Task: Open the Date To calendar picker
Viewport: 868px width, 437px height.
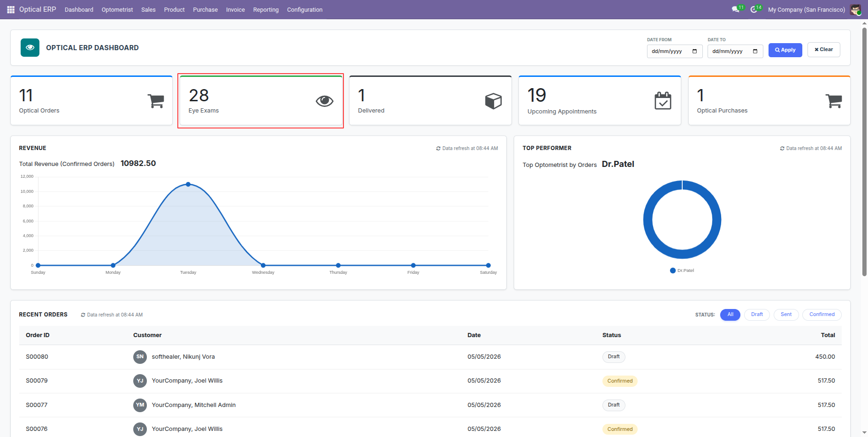Action: [x=755, y=51]
